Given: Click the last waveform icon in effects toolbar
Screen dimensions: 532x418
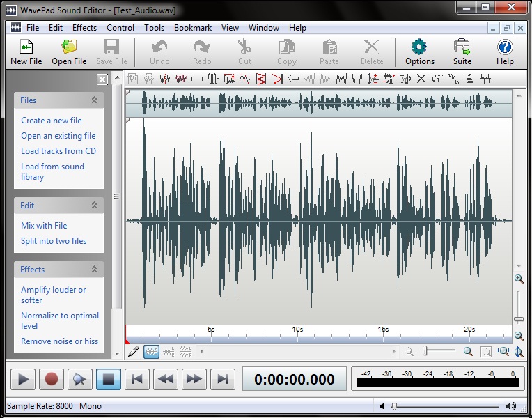Looking at the screenshot, I should [485, 79].
